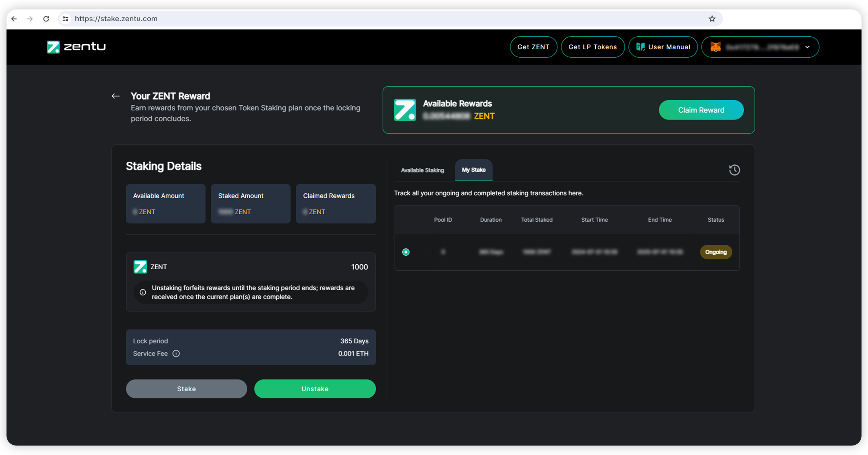Image resolution: width=868 pixels, height=455 pixels.
Task: Click the Zentu logo in header
Action: pyautogui.click(x=76, y=47)
